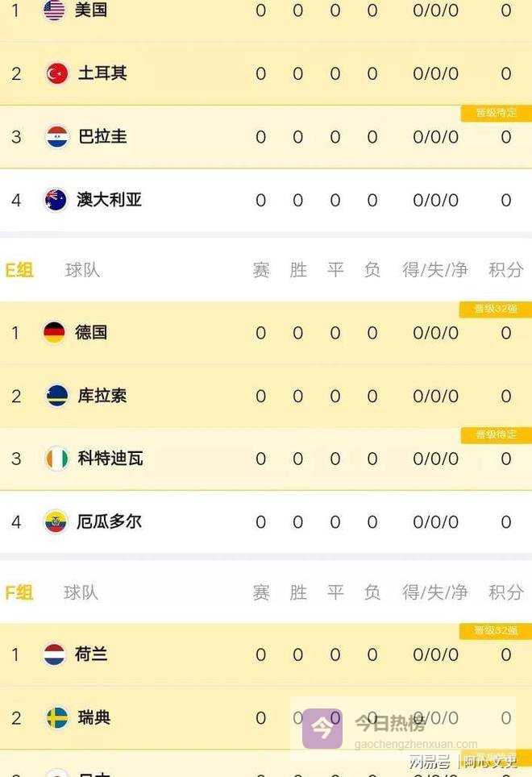Click the 晋级待定 badge on 科特迪瓦's row
The image size is (532, 777).
pyautogui.click(x=496, y=435)
